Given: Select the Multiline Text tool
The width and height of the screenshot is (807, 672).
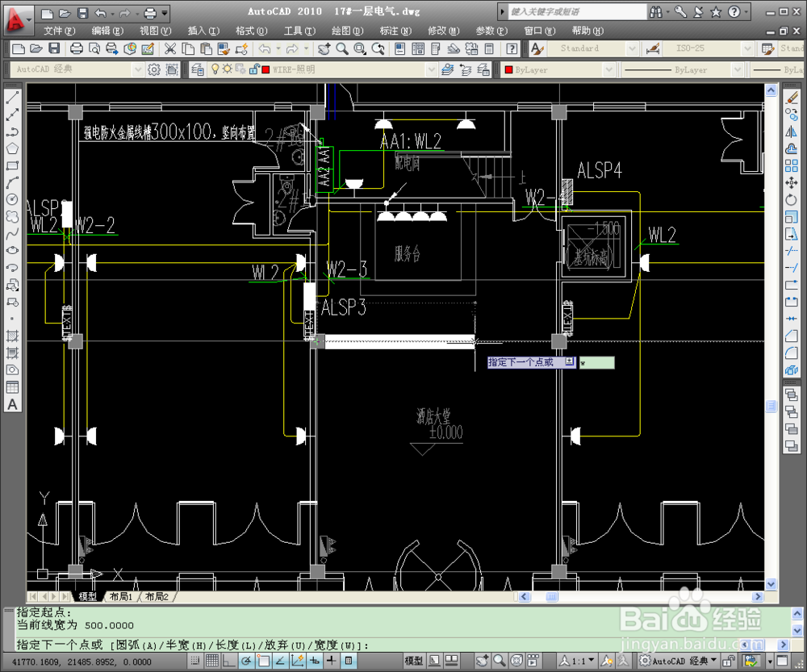Looking at the screenshot, I should [12, 405].
